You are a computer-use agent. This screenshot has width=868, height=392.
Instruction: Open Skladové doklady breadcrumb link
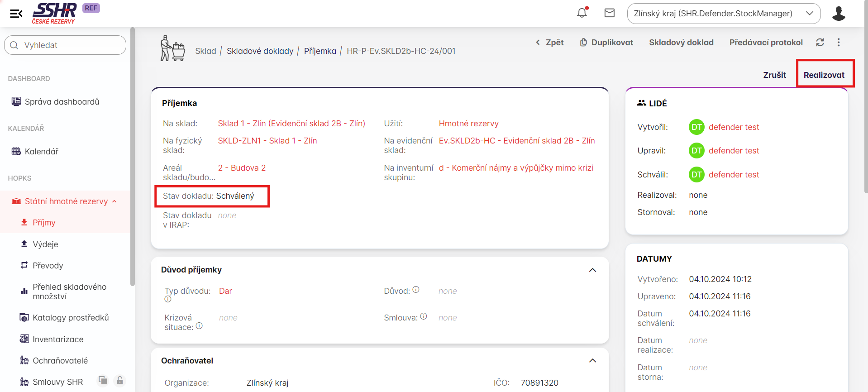(260, 51)
